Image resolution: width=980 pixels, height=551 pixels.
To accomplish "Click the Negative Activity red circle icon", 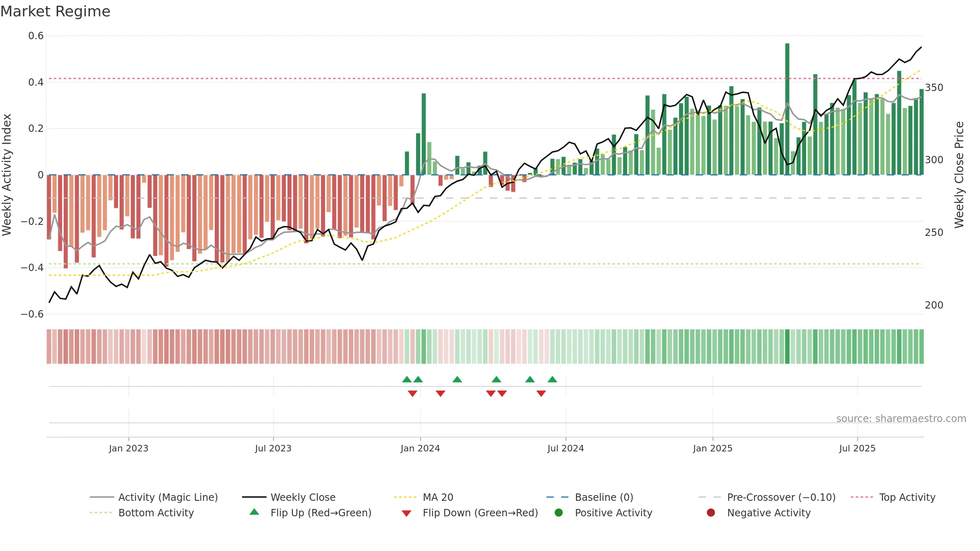I will coord(711,513).
